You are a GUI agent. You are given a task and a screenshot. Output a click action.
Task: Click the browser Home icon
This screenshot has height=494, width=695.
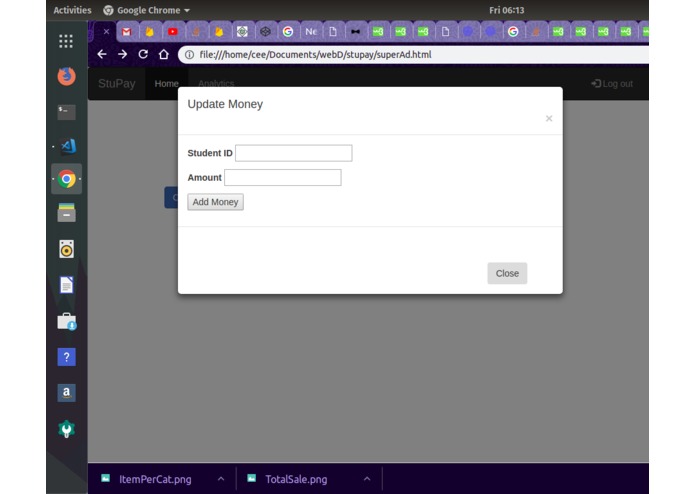pyautogui.click(x=164, y=54)
